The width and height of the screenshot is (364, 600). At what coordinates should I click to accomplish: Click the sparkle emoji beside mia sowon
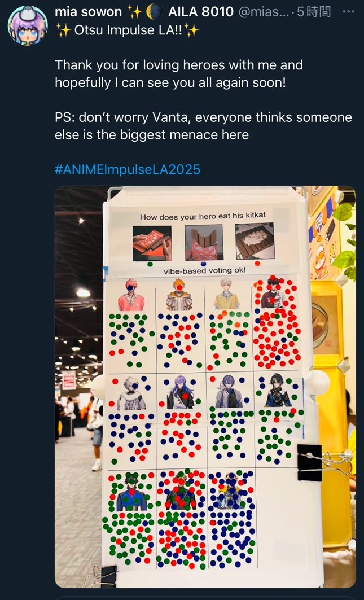(135, 12)
